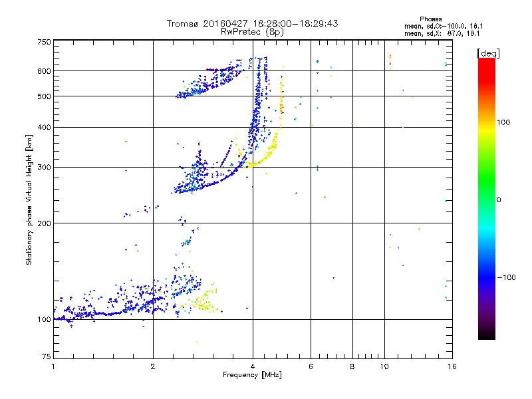Click the y-axis label '300'
Image resolution: width=532 pixels, height=399 pixels.
[x=44, y=168]
